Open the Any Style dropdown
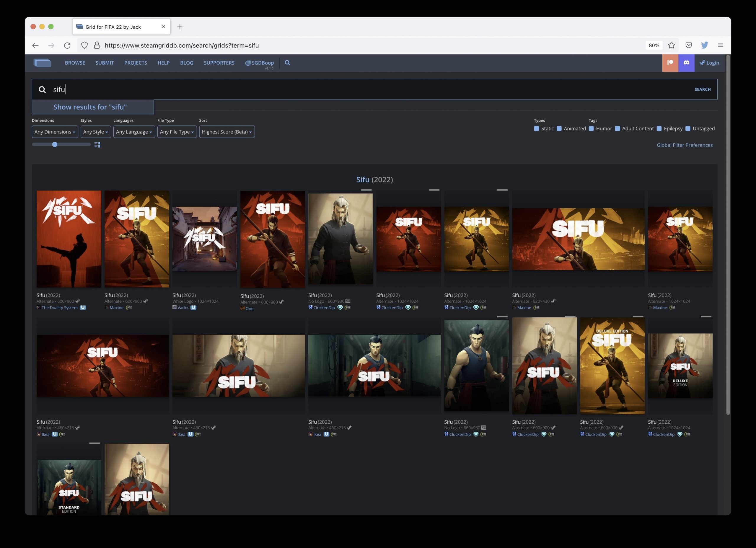Image resolution: width=756 pixels, height=548 pixels. click(x=96, y=132)
